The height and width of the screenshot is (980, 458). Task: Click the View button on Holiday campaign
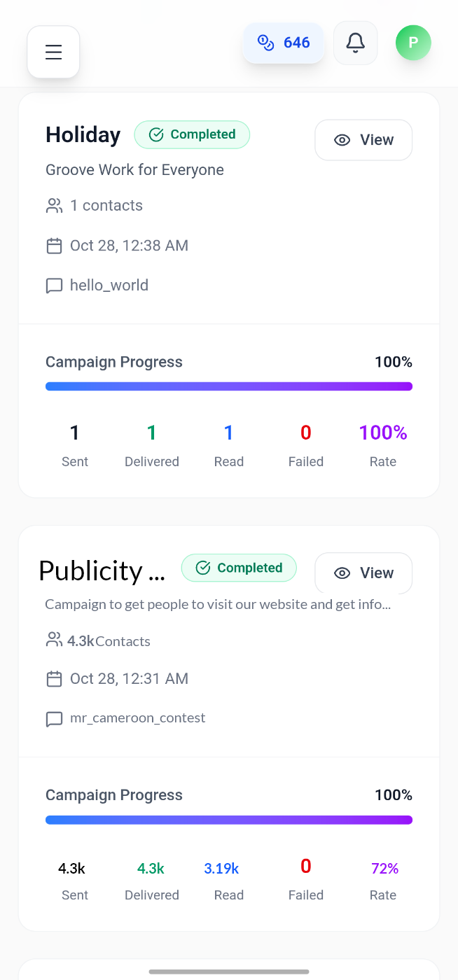click(363, 140)
